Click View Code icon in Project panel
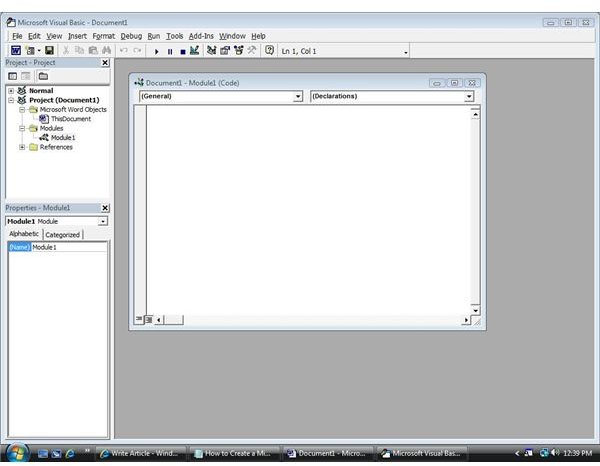Viewport: 600px width, 466px height. coord(13,76)
